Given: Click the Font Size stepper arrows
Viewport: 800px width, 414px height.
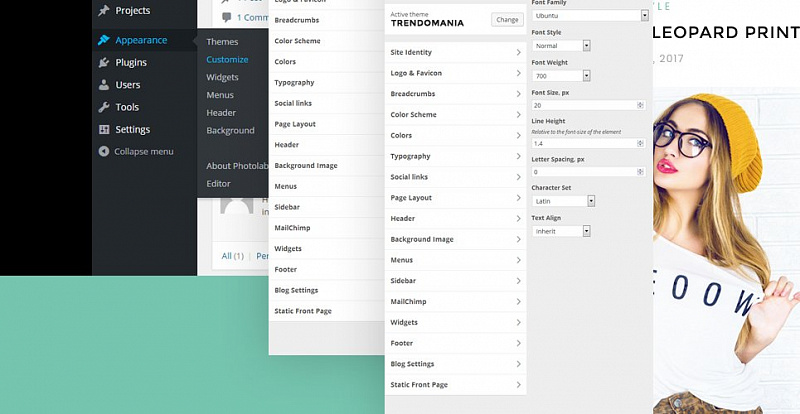Looking at the screenshot, I should (x=640, y=105).
